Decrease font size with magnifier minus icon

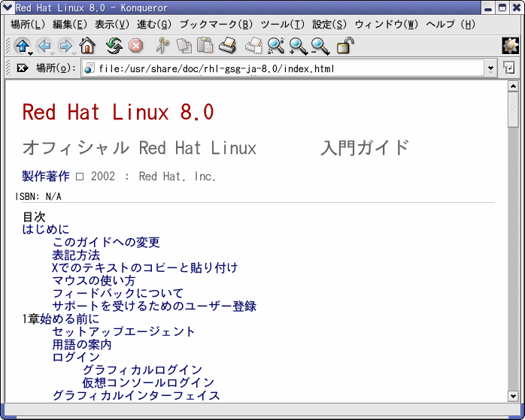pyautogui.click(x=320, y=46)
